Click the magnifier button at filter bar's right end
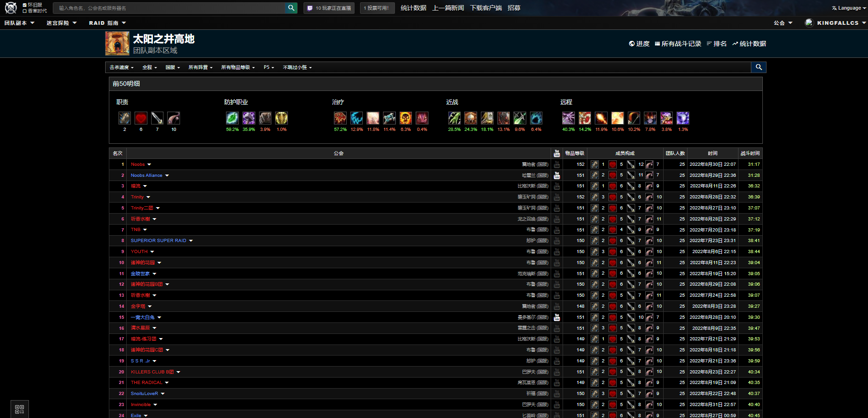Image resolution: width=868 pixels, height=418 pixels. 759,68
